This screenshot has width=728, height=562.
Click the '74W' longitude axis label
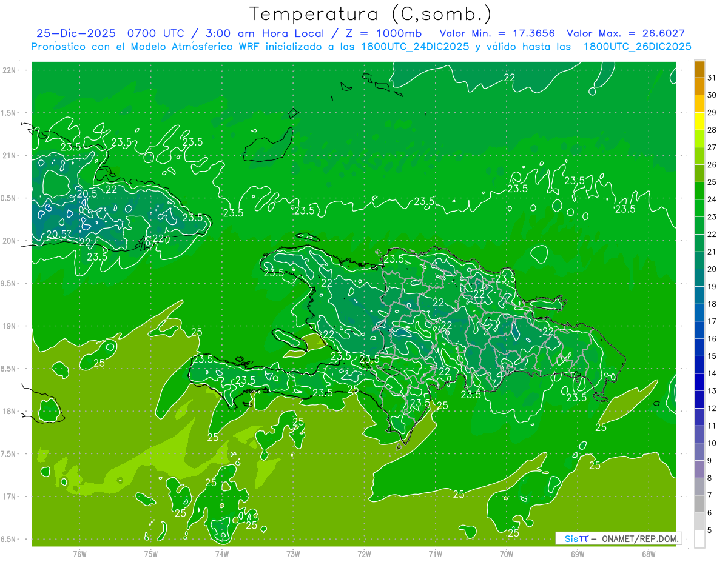point(222,554)
